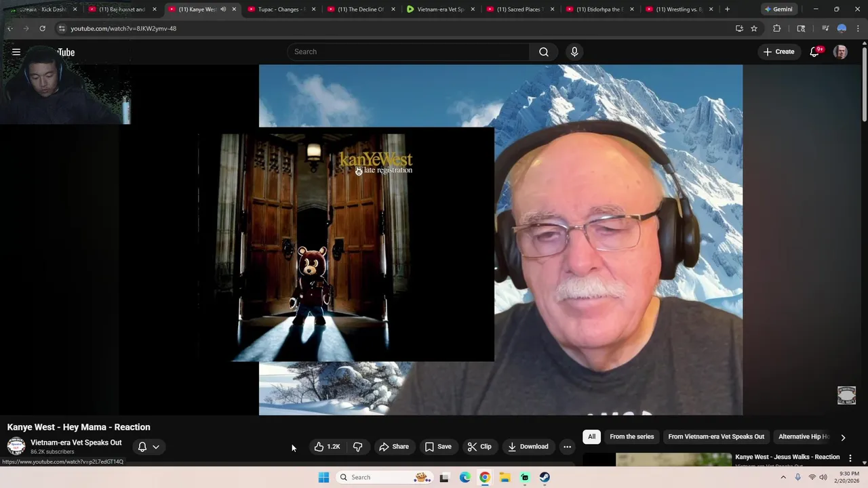Switch to the Tupac - Changes tab

281,9
